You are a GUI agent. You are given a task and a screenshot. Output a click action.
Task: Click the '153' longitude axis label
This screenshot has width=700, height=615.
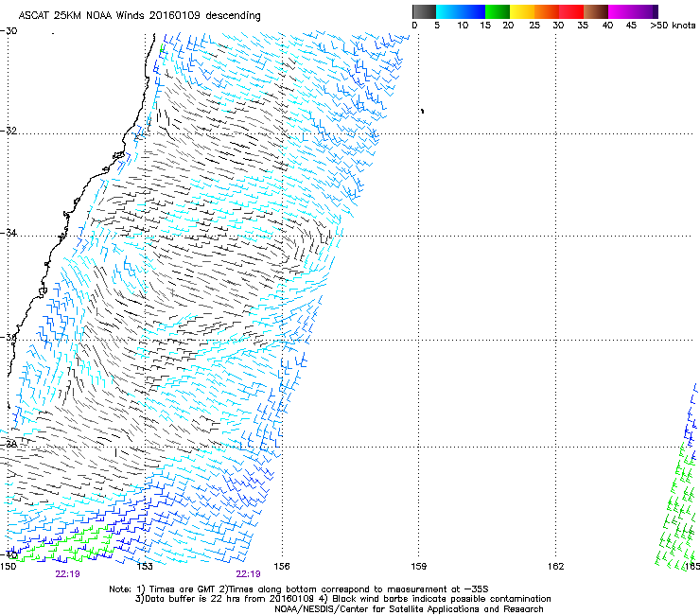click(x=145, y=567)
